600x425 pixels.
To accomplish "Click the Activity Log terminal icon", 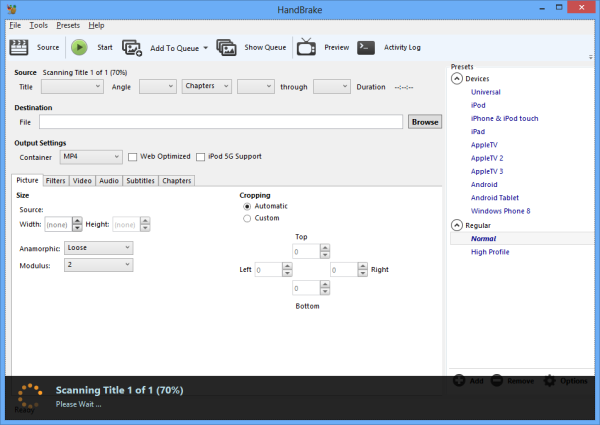I will click(366, 47).
